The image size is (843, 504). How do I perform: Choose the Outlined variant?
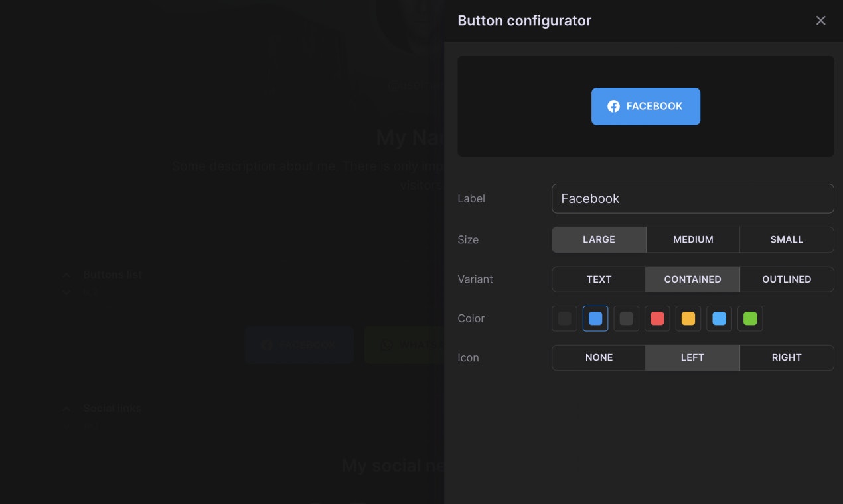(x=787, y=279)
